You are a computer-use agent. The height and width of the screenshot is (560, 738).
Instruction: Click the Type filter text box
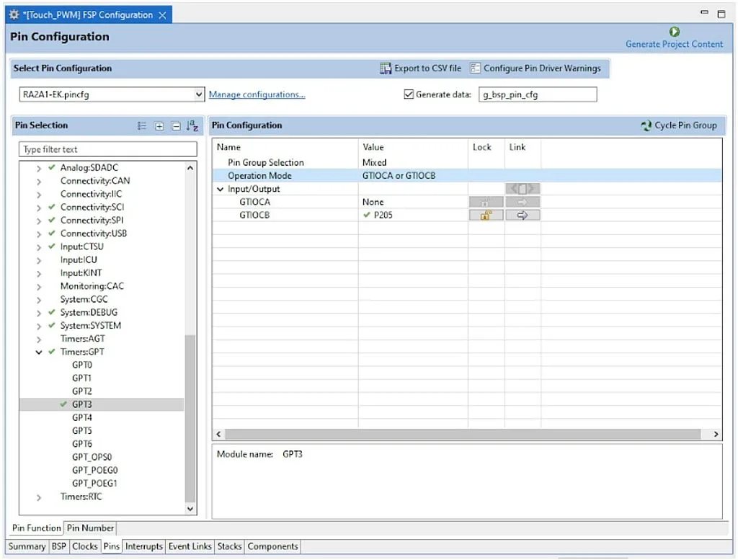point(107,148)
